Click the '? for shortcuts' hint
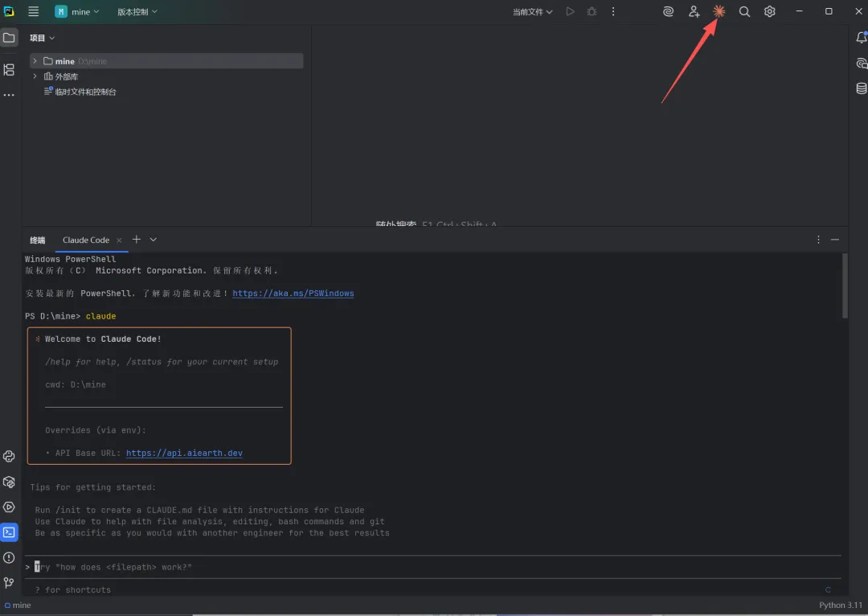 pos(73,589)
